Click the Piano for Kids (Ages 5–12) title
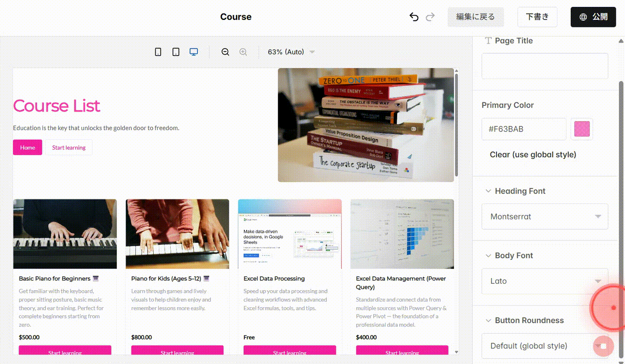 pyautogui.click(x=171, y=279)
